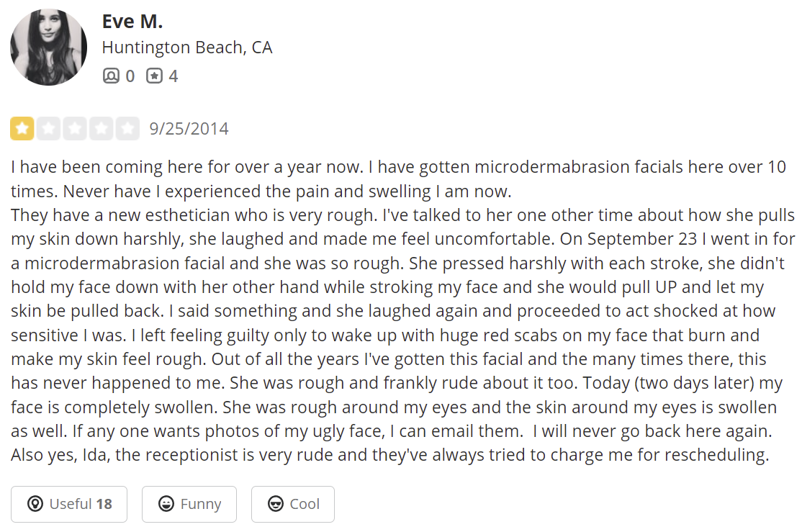
Task: Click the review date 9/25/2014
Action: point(189,129)
